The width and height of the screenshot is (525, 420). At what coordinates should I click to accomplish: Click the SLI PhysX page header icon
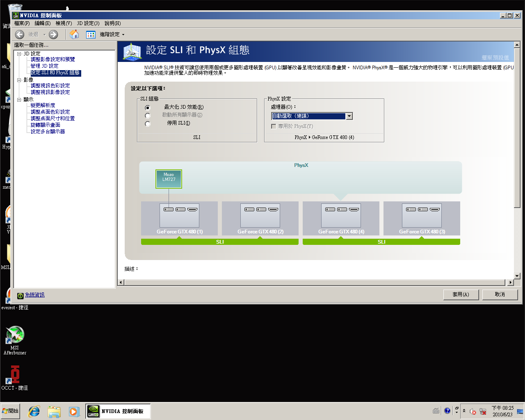pos(132,52)
